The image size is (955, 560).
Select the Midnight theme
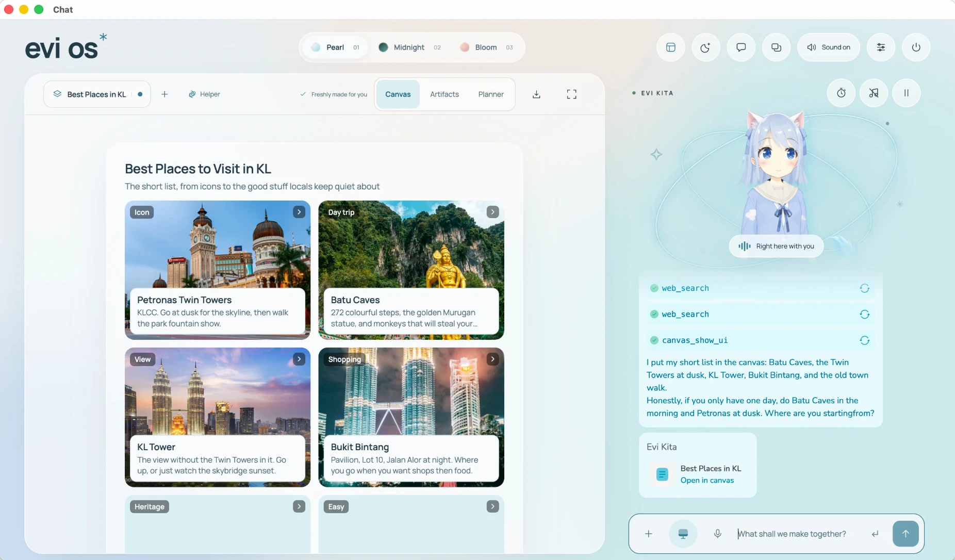pos(409,47)
